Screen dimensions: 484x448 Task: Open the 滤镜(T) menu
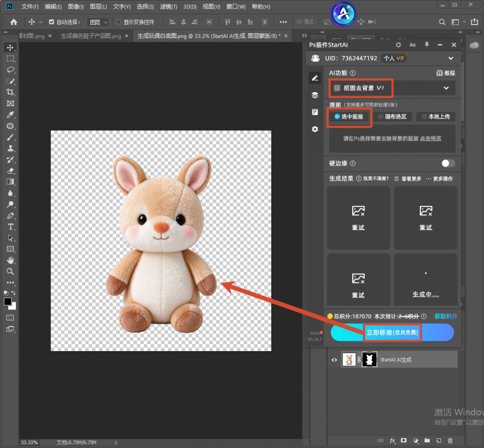tap(169, 7)
